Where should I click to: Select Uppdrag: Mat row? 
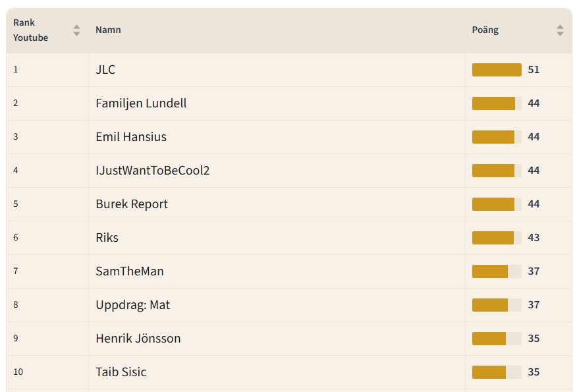133,305
